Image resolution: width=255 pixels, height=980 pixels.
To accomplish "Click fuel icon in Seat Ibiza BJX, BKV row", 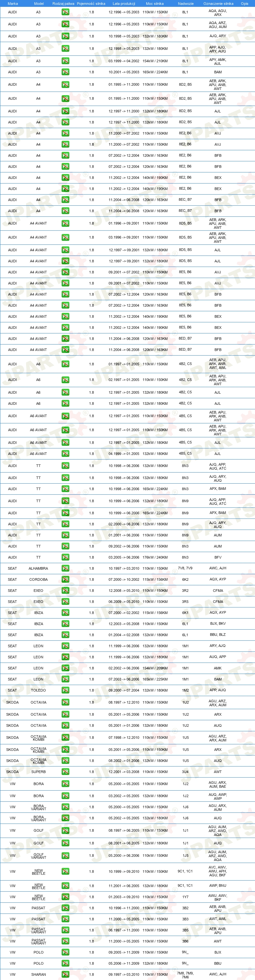I will pos(66,623).
